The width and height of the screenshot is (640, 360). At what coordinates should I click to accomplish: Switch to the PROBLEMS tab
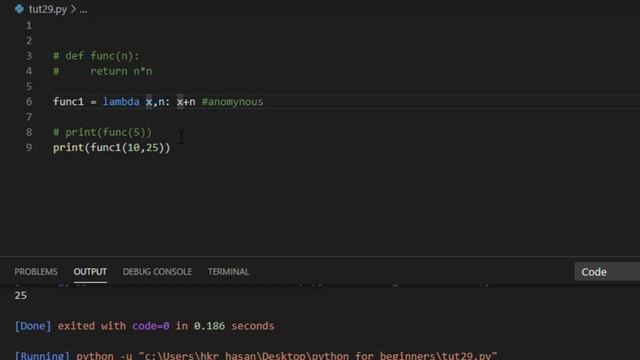(36, 272)
